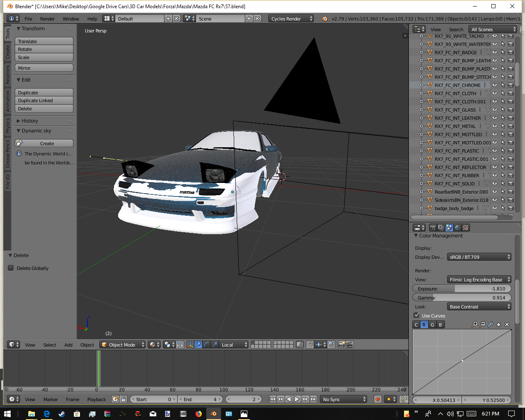
Task: Collapse the Color Management panel
Action: click(416, 236)
